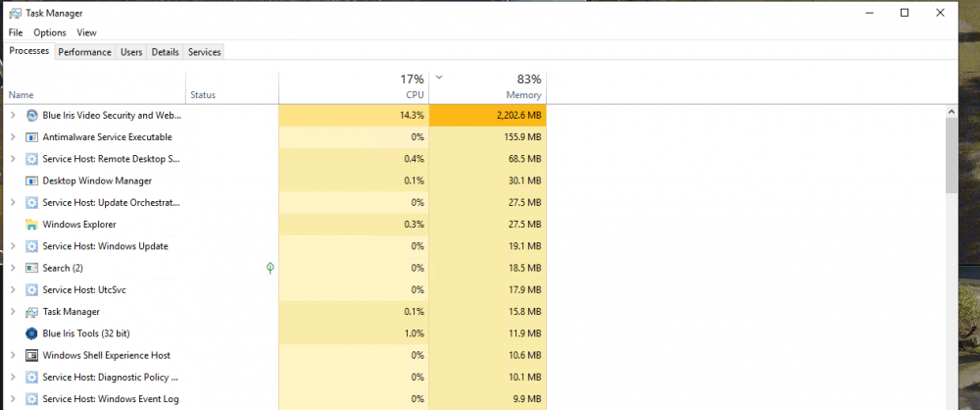980x410 pixels.
Task: Maximize the Task Manager window
Action: point(905,13)
